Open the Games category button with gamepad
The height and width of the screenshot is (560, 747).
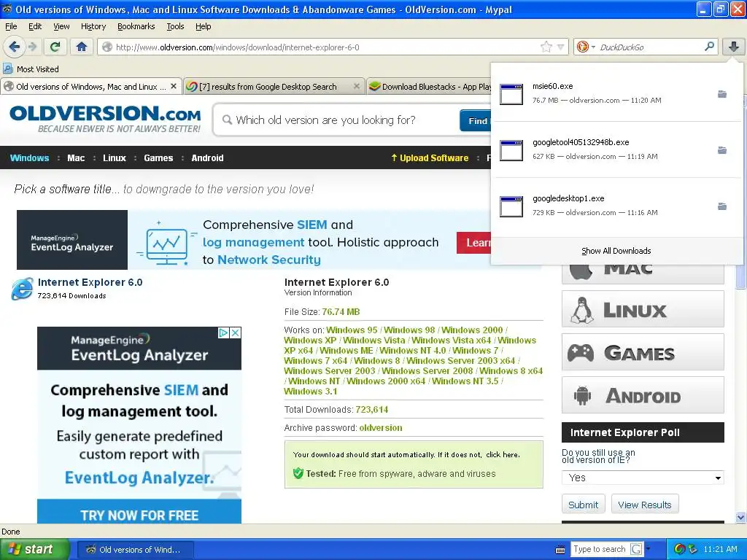(643, 352)
